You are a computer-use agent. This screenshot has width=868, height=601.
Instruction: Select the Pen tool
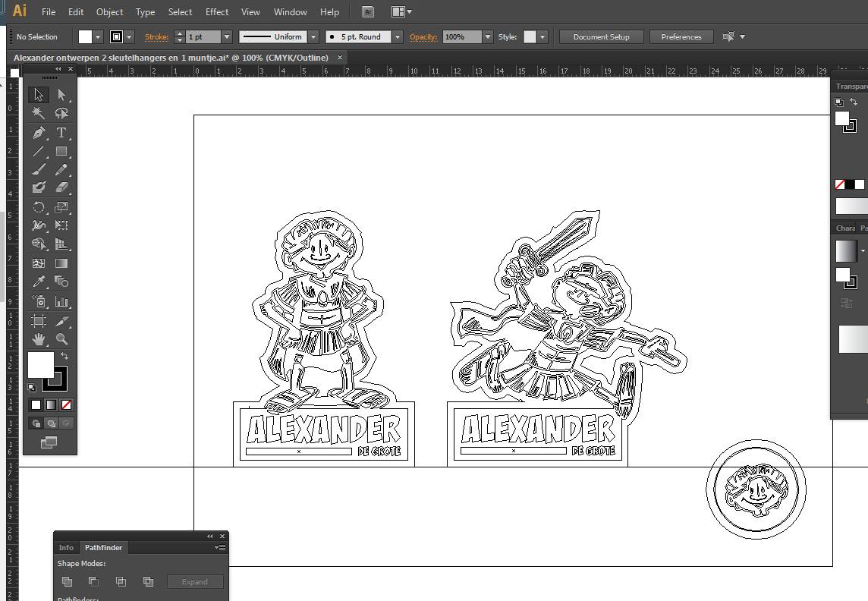39,133
